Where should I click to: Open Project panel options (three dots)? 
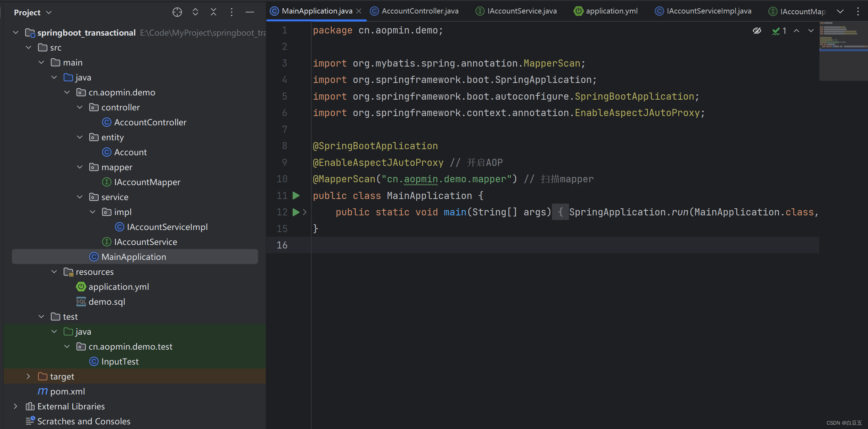(232, 12)
